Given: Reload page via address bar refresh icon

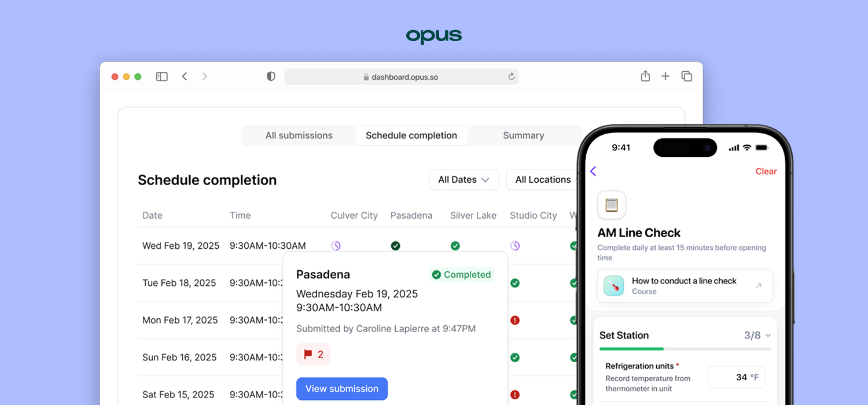Looking at the screenshot, I should click(x=512, y=76).
